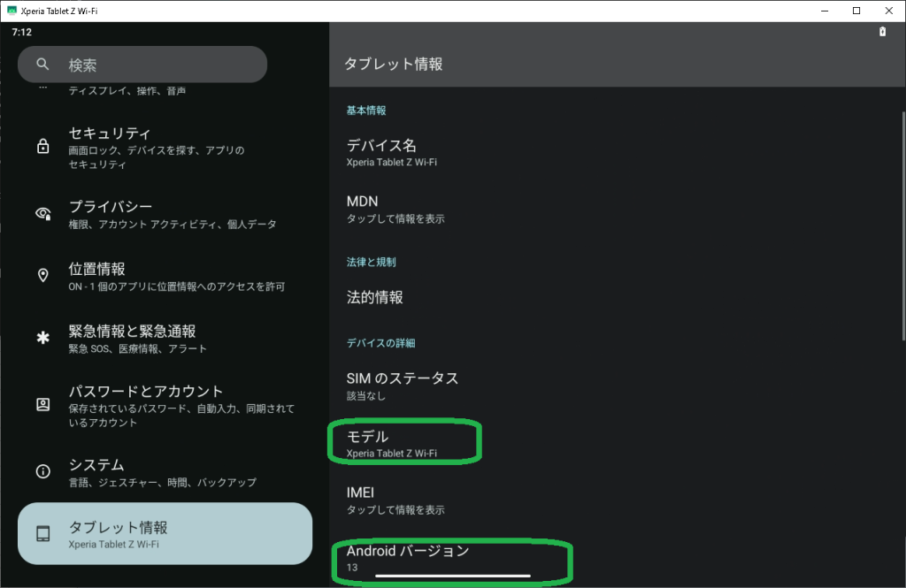Image resolution: width=906 pixels, height=588 pixels.
Task: Click the battery status icon
Action: tap(882, 32)
